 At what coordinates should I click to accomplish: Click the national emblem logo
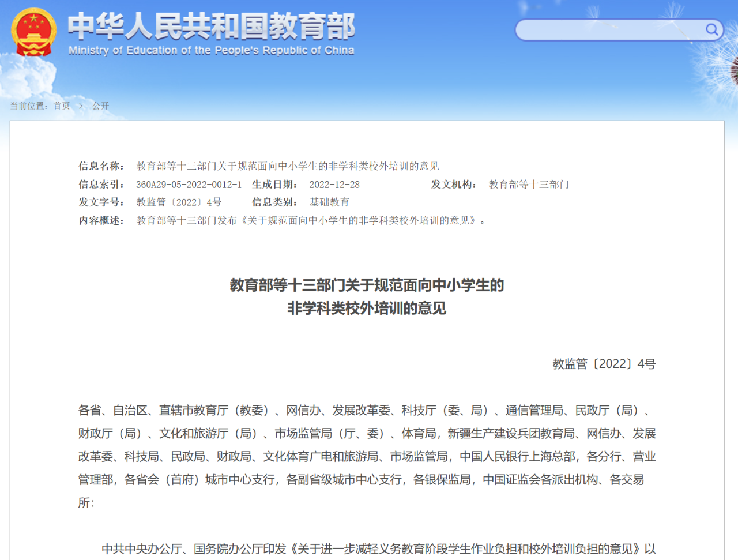click(33, 32)
